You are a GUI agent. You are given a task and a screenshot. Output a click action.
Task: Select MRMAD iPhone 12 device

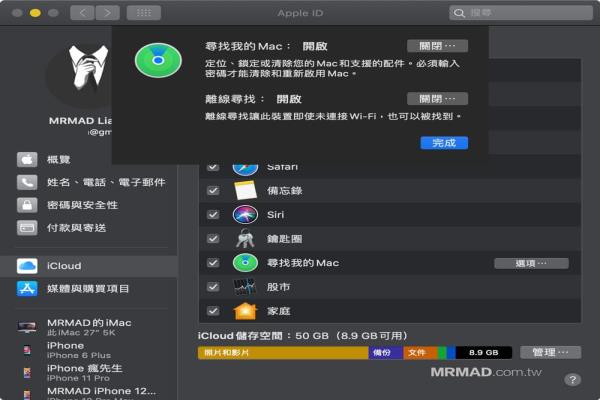(89, 394)
